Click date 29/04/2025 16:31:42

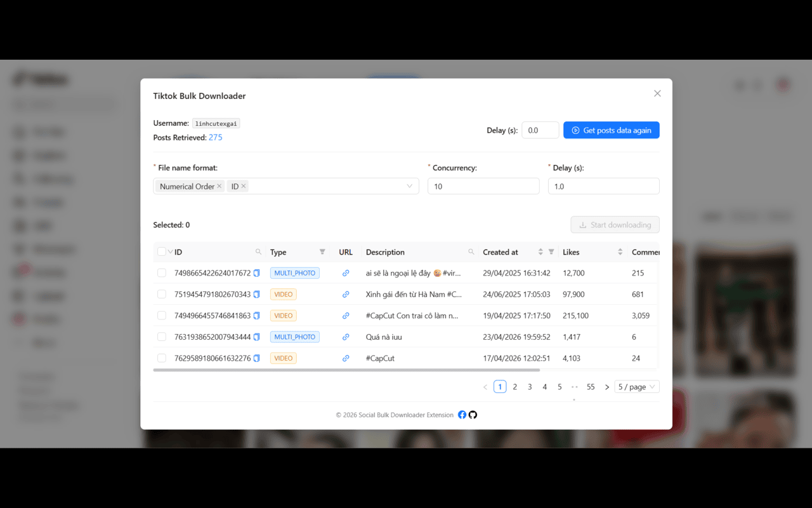point(516,273)
